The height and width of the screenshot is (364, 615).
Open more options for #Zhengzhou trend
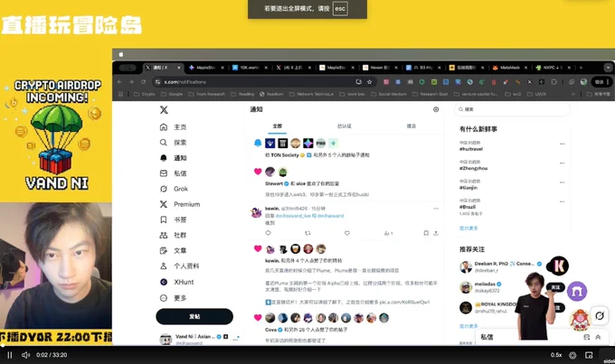(562, 163)
